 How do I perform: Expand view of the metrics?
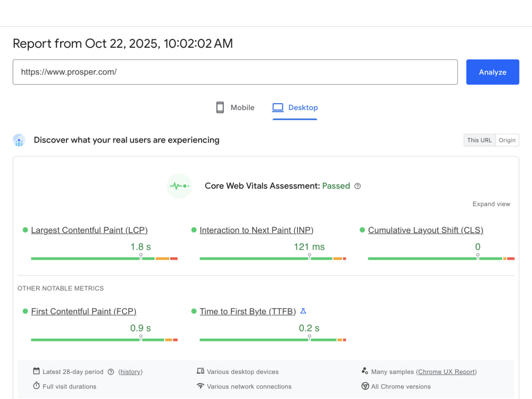pyautogui.click(x=491, y=204)
